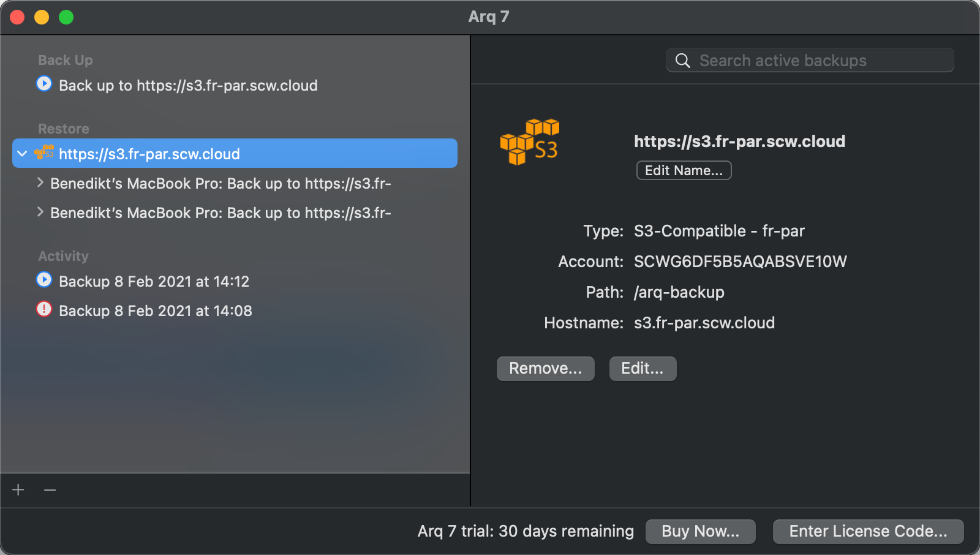
Task: Click the red error icon for 14:08 backup
Action: [x=44, y=309]
